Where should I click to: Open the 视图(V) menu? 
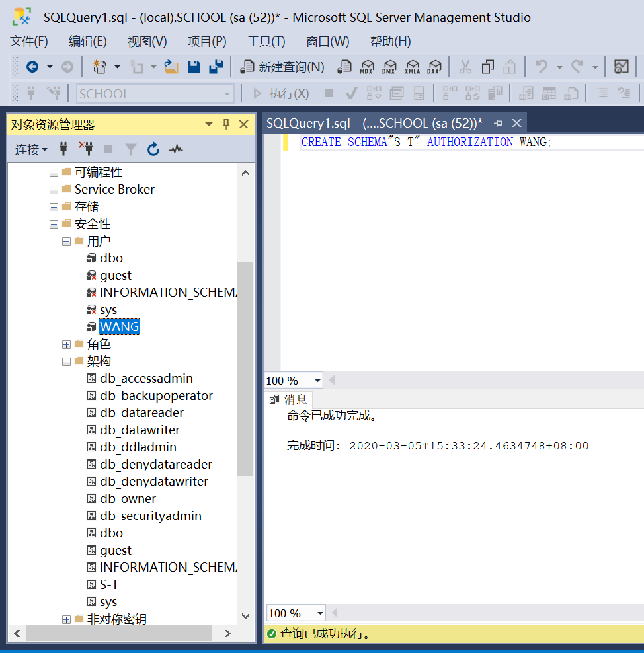[147, 41]
